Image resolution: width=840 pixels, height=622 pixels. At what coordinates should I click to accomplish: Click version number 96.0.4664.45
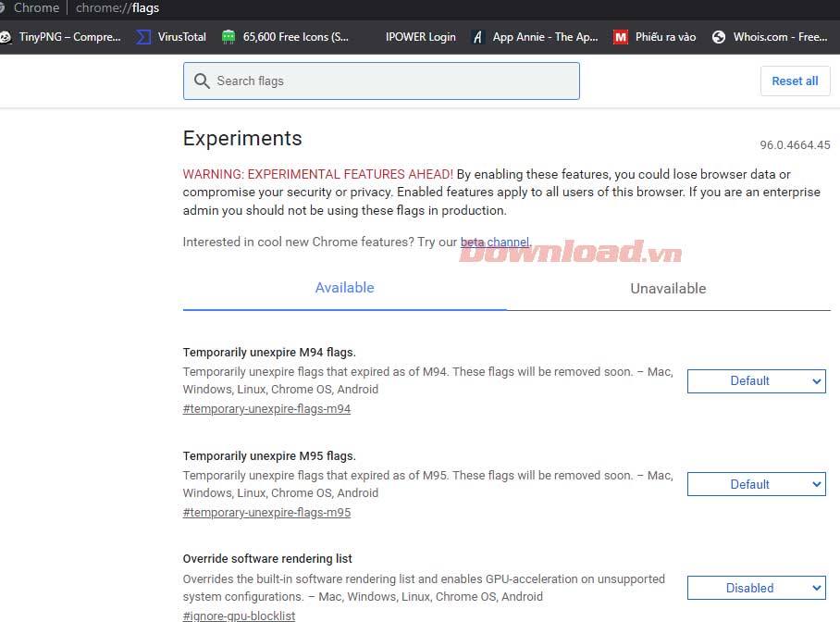[x=795, y=144]
